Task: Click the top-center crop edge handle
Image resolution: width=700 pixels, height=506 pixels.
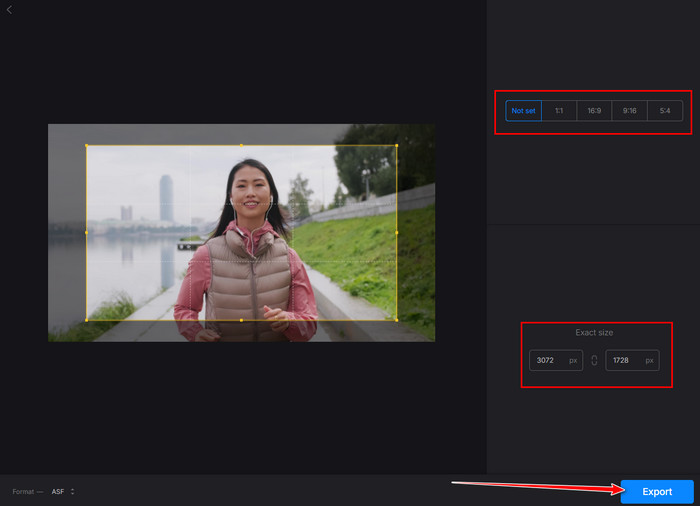Action: [241, 146]
